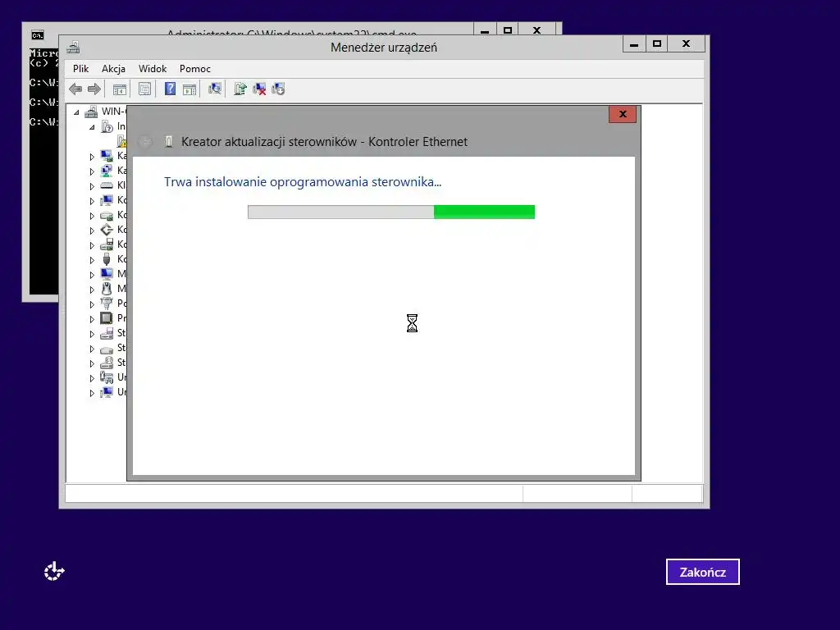Select the ports connector icon
The image size is (840, 630).
[x=107, y=304]
